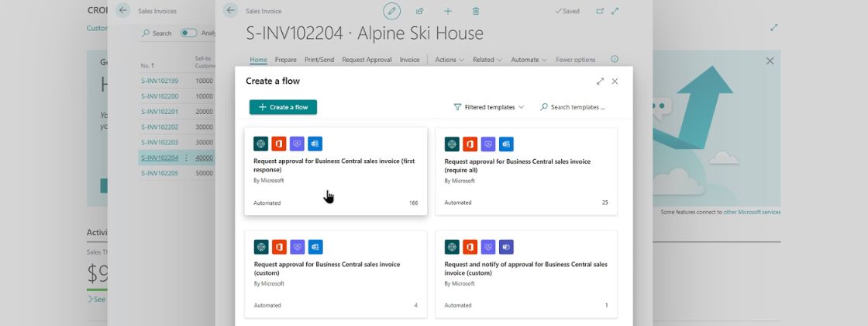The width and height of the screenshot is (868, 326).
Task: Click the trash delete icon on invoice
Action: click(476, 11)
